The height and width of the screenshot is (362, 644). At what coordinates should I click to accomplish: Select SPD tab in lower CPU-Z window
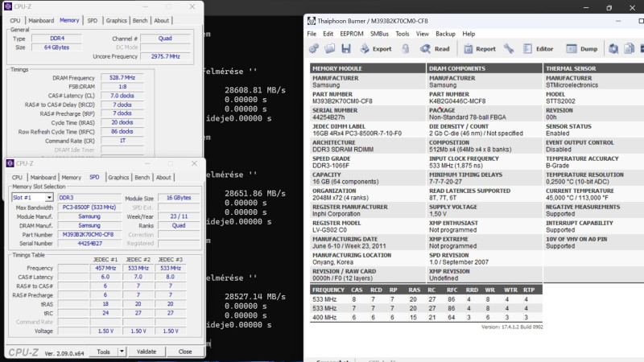coord(94,177)
